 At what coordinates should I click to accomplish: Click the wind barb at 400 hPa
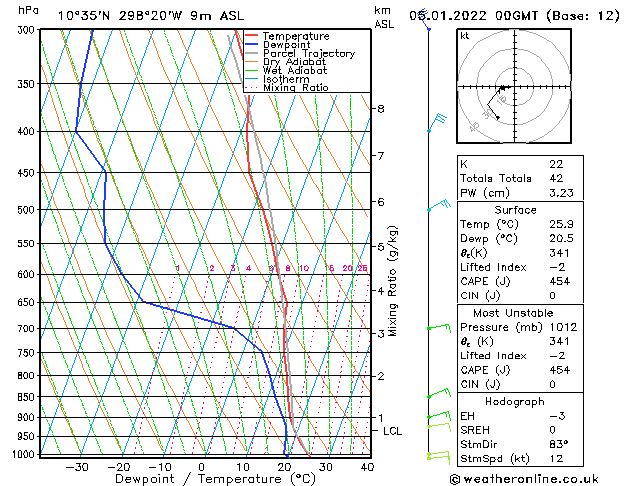(437, 124)
